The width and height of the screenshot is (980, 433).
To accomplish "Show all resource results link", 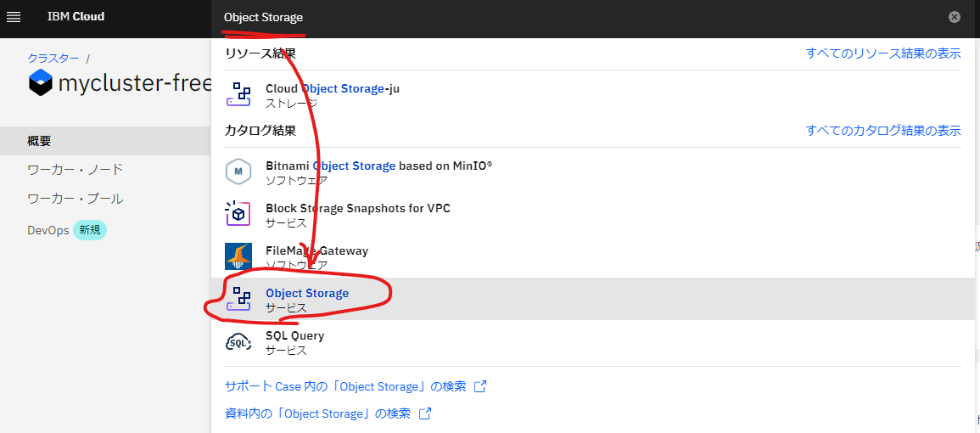I will tap(882, 53).
